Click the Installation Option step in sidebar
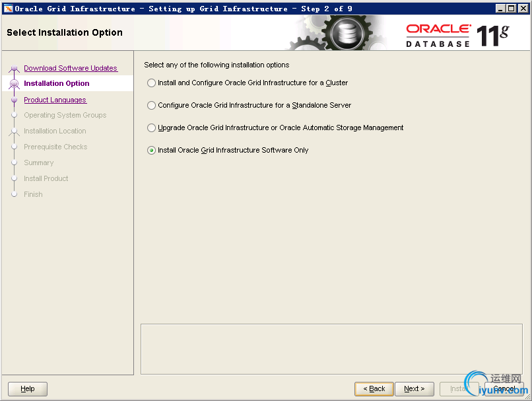The width and height of the screenshot is (532, 401). (x=57, y=83)
